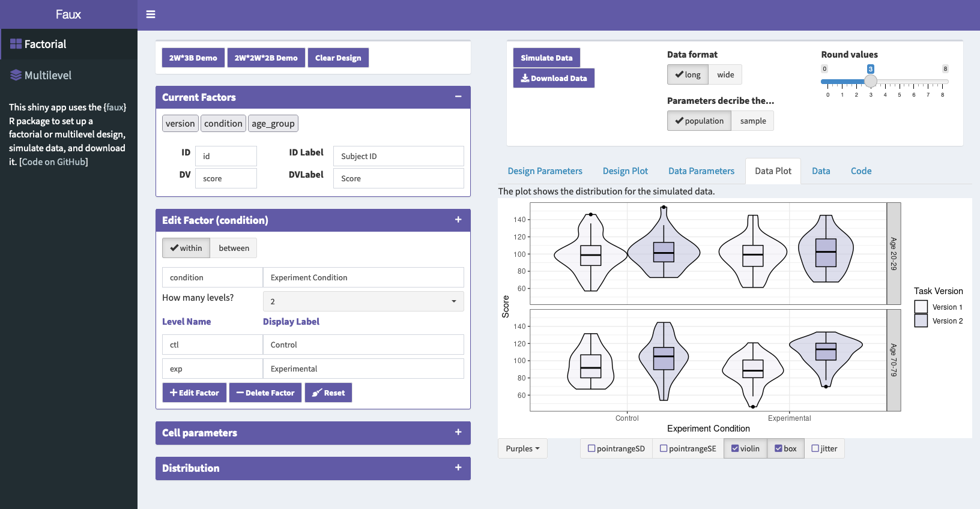Open the Factorial sidebar item
Viewport: 980px width, 509px height.
click(x=45, y=44)
